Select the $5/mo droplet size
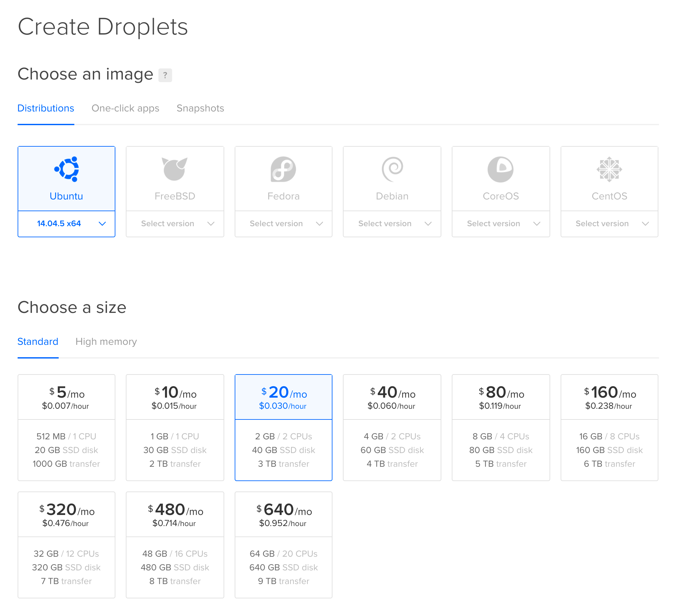This screenshot has height=616, width=676. coord(66,427)
